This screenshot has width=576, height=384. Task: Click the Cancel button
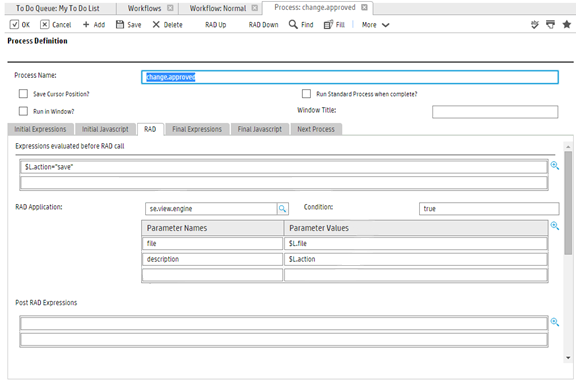[55, 25]
